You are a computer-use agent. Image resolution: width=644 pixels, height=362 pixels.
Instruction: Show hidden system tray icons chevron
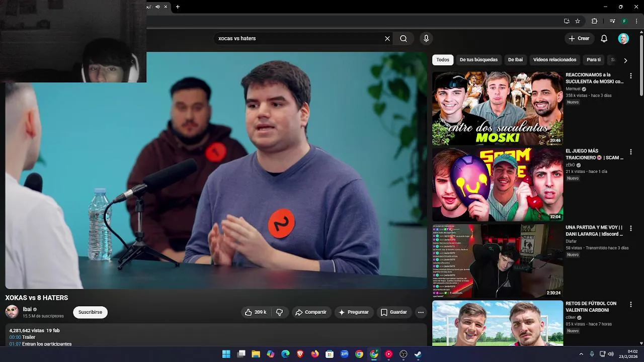pyautogui.click(x=581, y=354)
